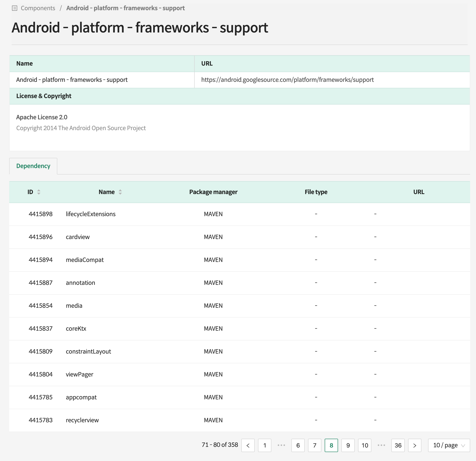Image resolution: width=476 pixels, height=461 pixels.
Task: Go back to page 1
Action: point(265,445)
